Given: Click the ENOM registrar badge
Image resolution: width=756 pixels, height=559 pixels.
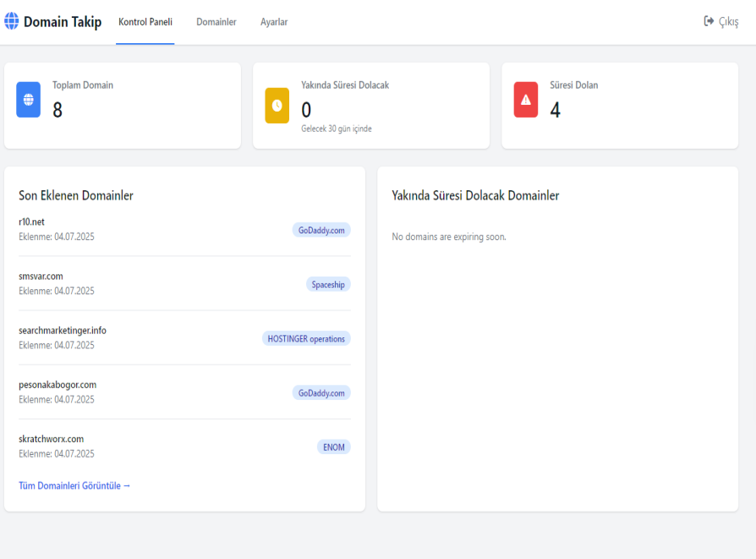Looking at the screenshot, I should coord(334,447).
